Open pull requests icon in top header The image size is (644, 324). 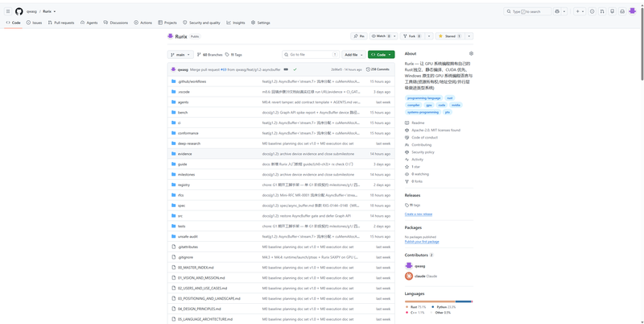602,11
